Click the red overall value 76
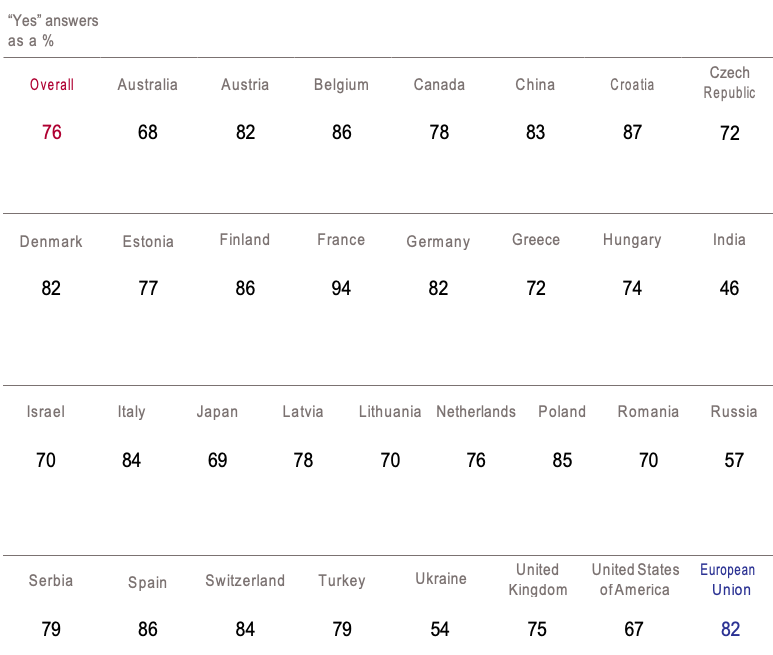Image resolution: width=773 pixels, height=655 pixels. click(x=52, y=132)
